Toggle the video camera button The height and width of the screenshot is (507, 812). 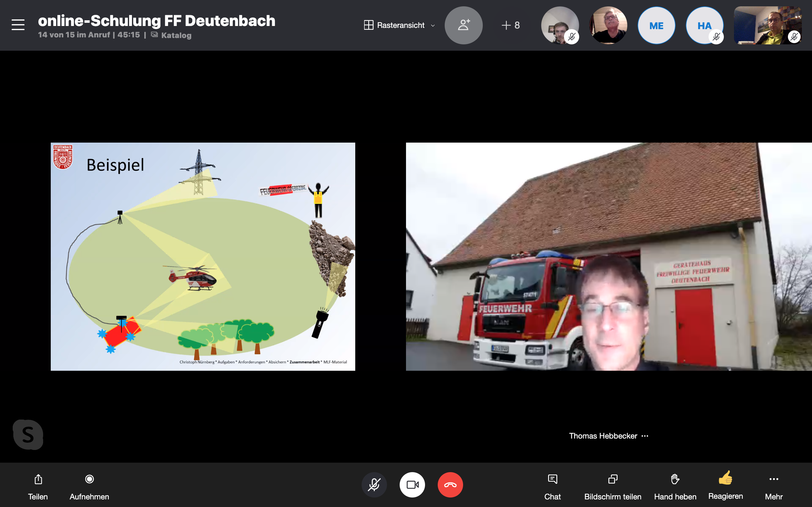click(x=412, y=485)
